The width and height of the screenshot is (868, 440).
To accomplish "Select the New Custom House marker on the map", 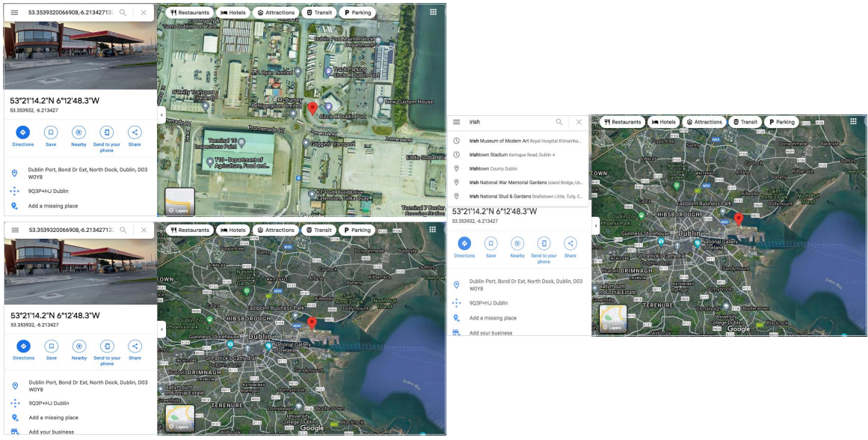I will point(381,102).
